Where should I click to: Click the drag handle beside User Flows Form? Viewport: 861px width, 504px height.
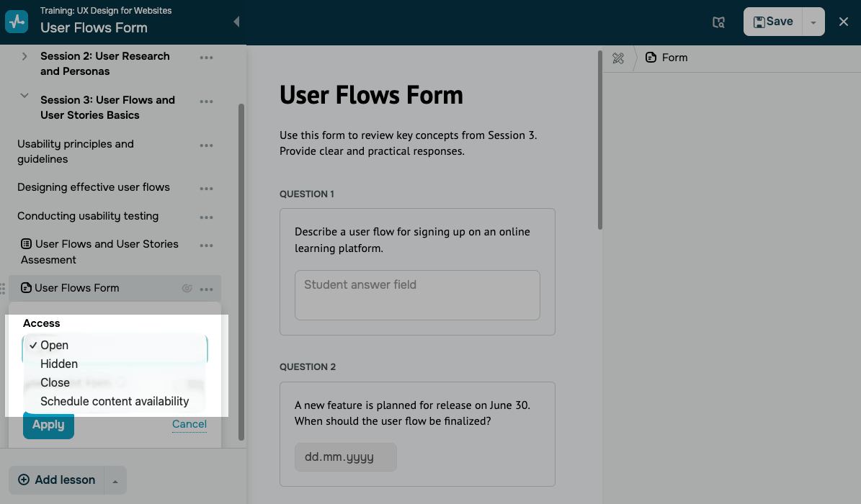coord(3,289)
